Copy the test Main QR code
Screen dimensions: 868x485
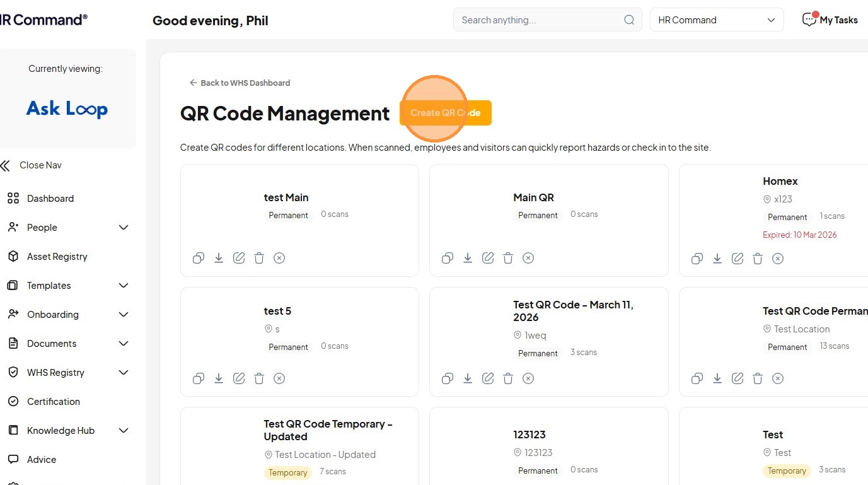point(199,258)
